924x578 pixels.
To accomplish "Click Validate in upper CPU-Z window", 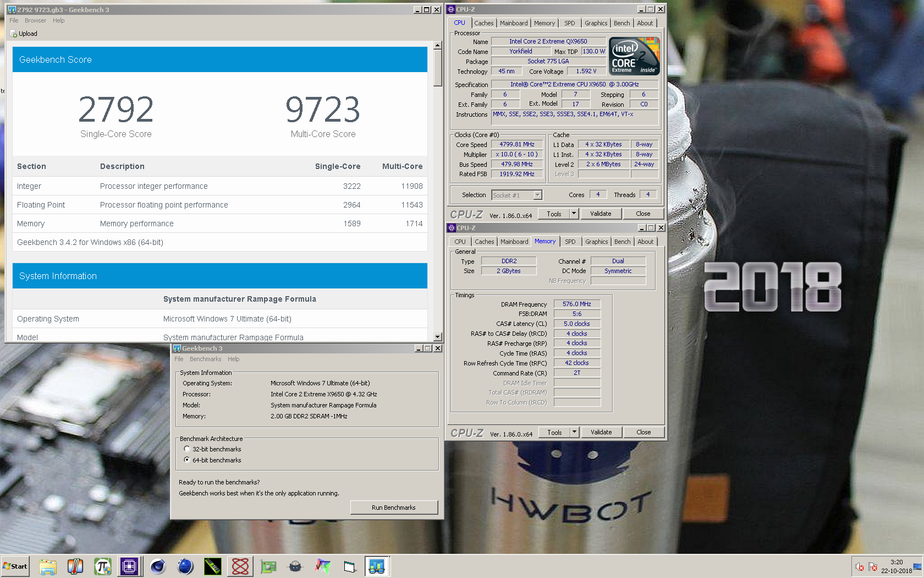I will click(x=601, y=214).
